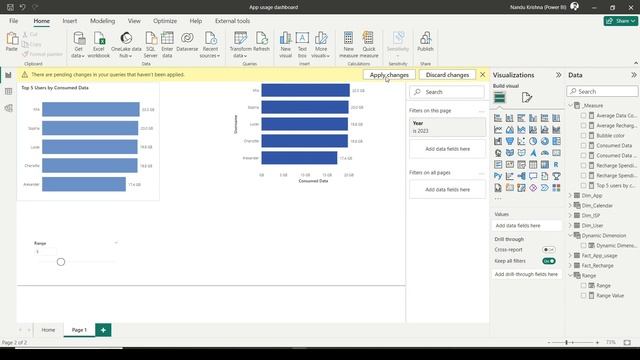Select Azure map visual icon
This screenshot has height=360, width=640.
click(x=533, y=153)
